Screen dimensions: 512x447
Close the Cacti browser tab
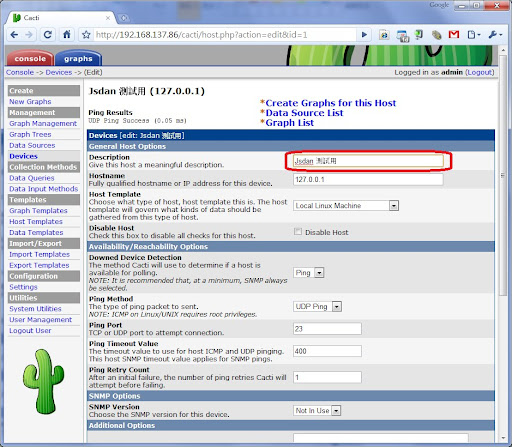point(108,18)
